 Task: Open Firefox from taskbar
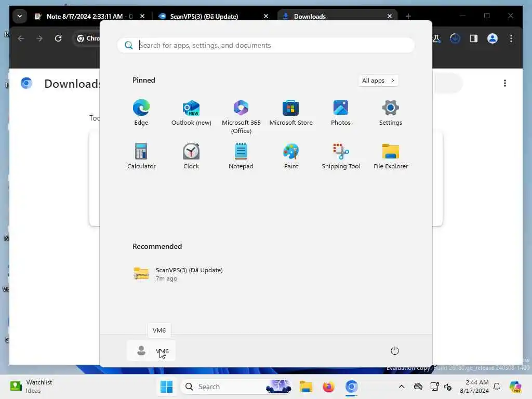pos(328,387)
